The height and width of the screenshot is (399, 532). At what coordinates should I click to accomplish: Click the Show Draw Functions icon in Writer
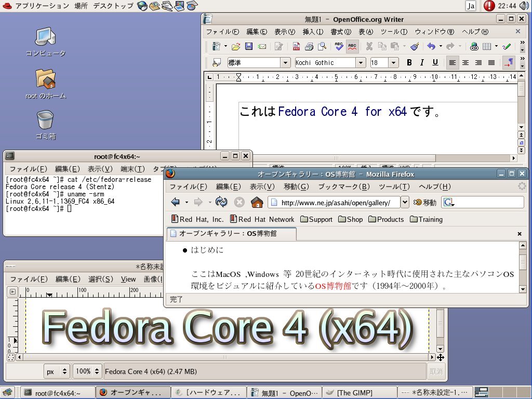507,46
